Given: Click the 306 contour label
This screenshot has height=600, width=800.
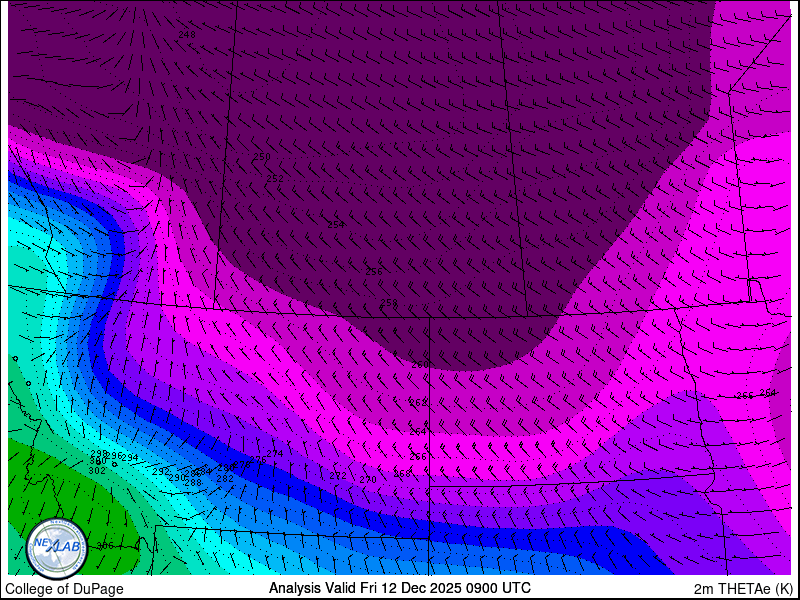Looking at the screenshot, I should [x=105, y=546].
